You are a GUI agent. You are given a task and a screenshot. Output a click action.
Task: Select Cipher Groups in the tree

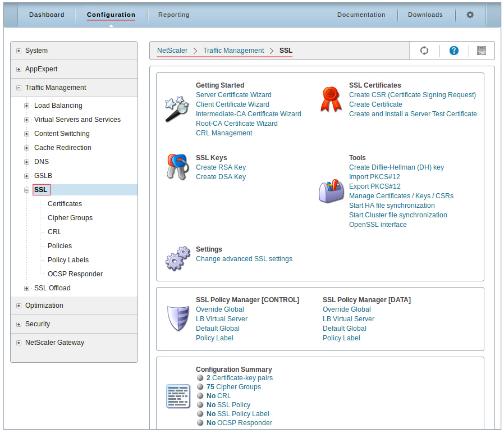[70, 218]
